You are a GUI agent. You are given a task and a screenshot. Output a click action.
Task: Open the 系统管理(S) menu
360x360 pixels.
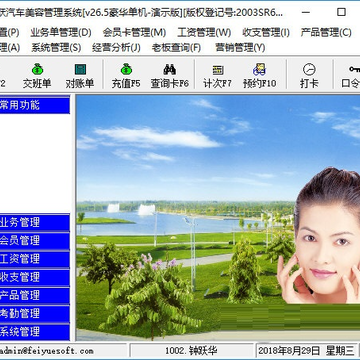[56, 48]
